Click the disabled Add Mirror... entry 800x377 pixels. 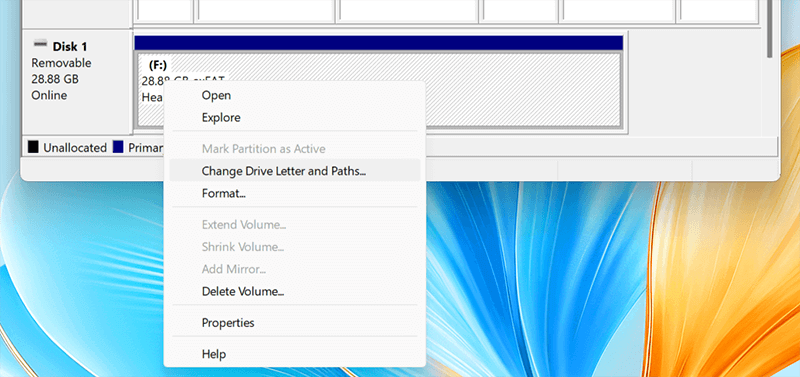[294, 269]
